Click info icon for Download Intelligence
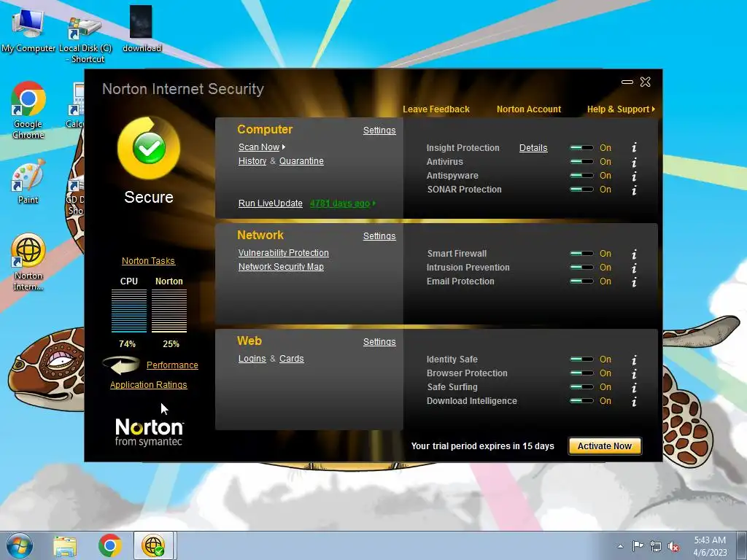This screenshot has width=747, height=560. (634, 402)
